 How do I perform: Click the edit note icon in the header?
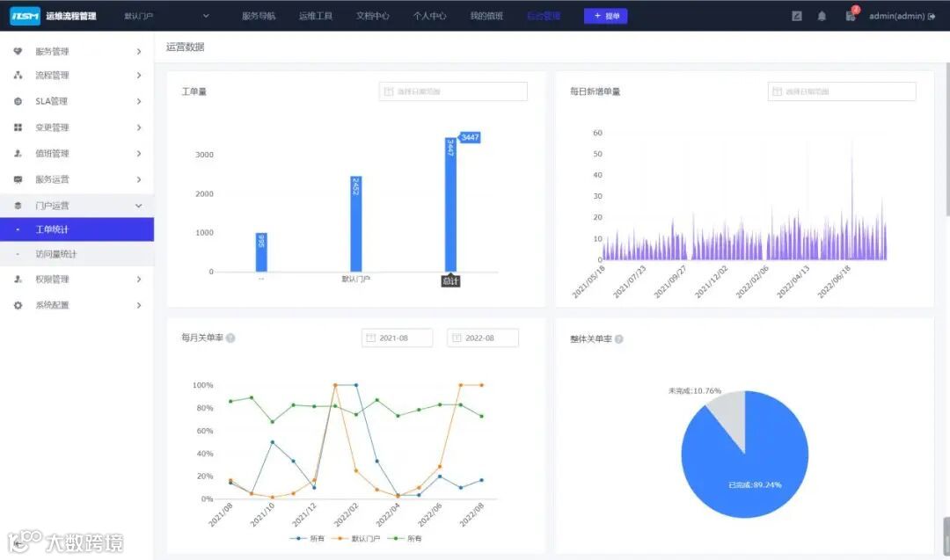tap(797, 17)
